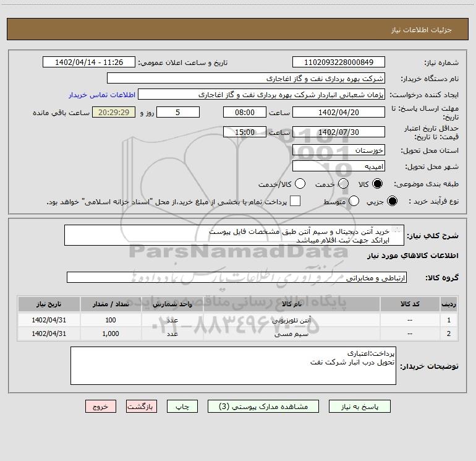This screenshot has height=461, width=476.
Task: Click the بازگشت back button
Action: click(142, 407)
